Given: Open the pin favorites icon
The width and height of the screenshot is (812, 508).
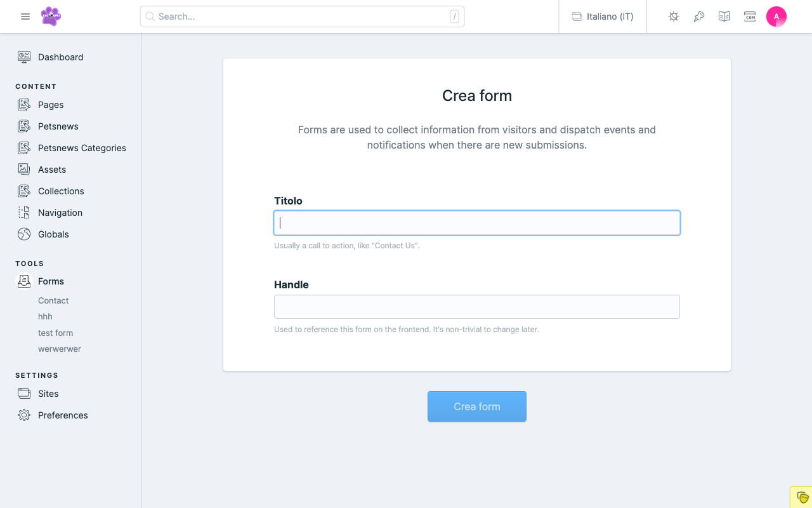Looking at the screenshot, I should 699,17.
